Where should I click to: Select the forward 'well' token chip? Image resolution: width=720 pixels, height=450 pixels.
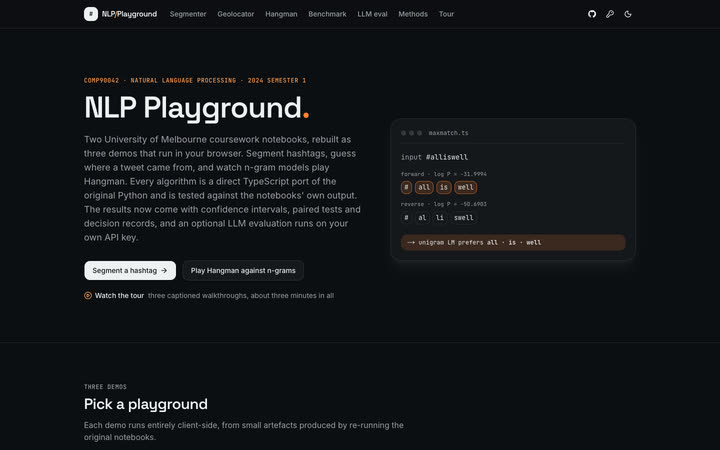[x=466, y=187]
